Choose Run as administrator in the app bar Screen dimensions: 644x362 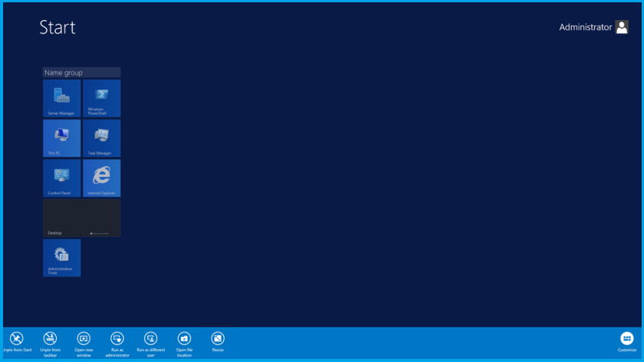click(117, 344)
